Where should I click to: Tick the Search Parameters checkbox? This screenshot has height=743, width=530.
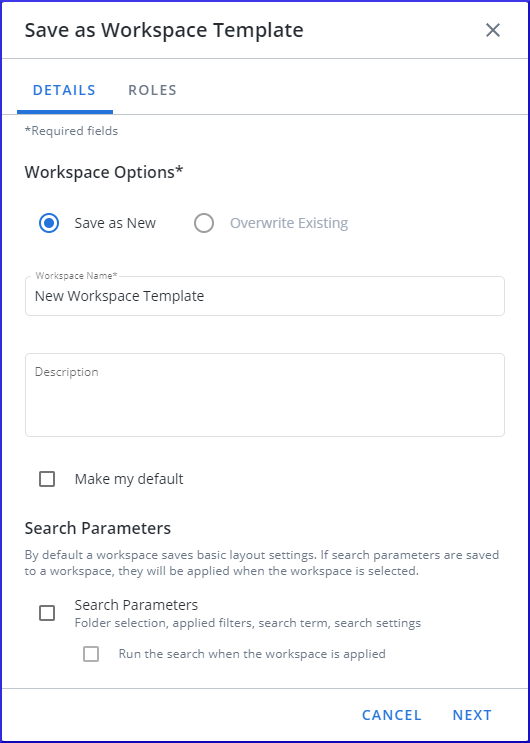(47, 613)
